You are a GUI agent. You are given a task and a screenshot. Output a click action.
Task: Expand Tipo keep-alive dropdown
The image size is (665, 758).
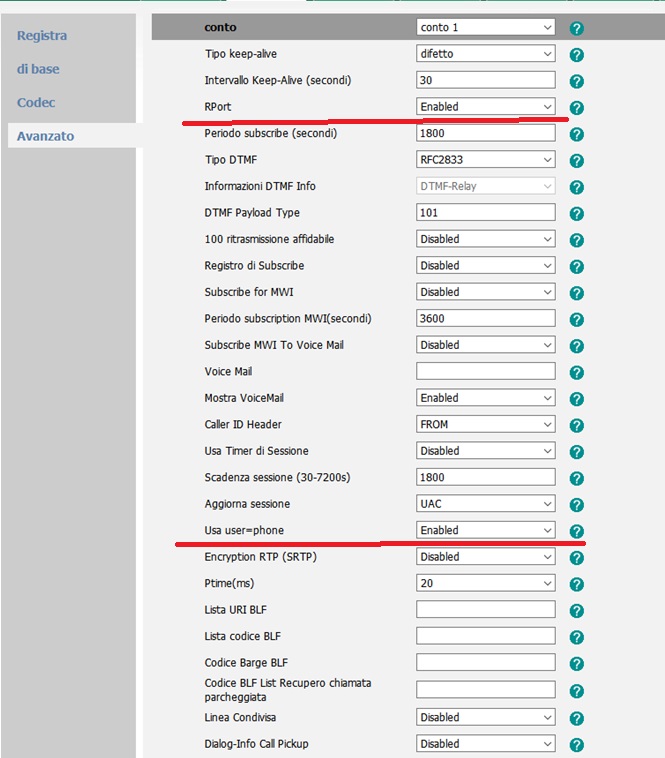[x=486, y=54]
